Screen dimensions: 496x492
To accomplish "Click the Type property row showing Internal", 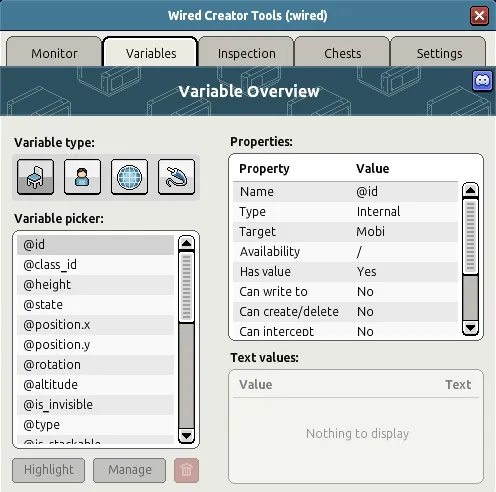I will [345, 212].
